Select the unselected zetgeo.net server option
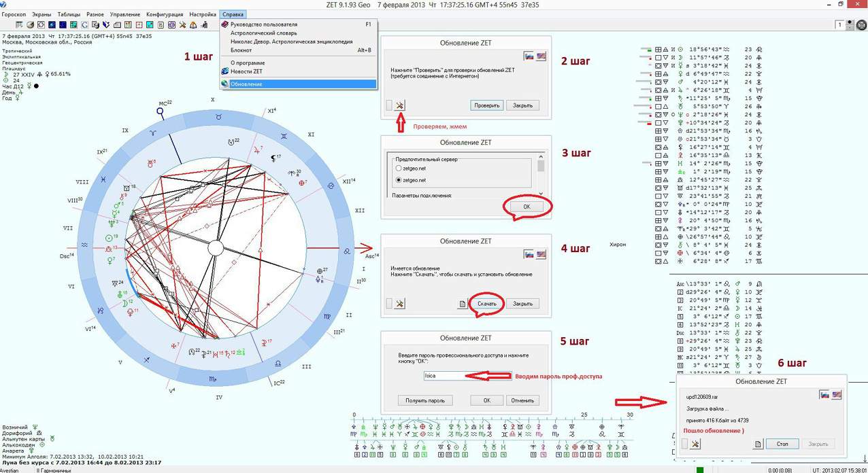 pos(399,167)
